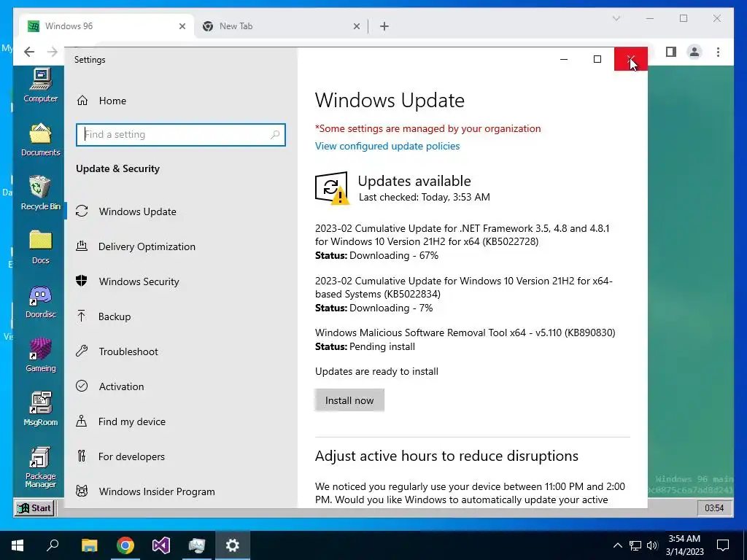Show hidden system tray icons
The image size is (747, 560).
[x=617, y=545]
